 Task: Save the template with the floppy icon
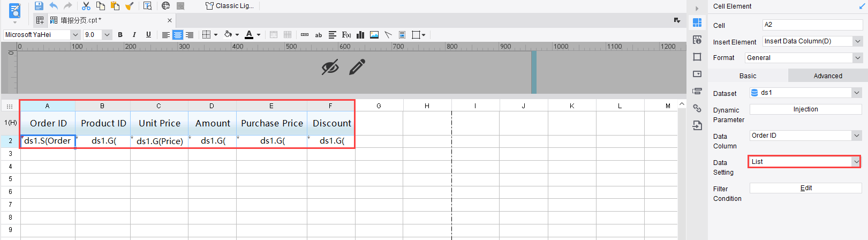point(39,6)
